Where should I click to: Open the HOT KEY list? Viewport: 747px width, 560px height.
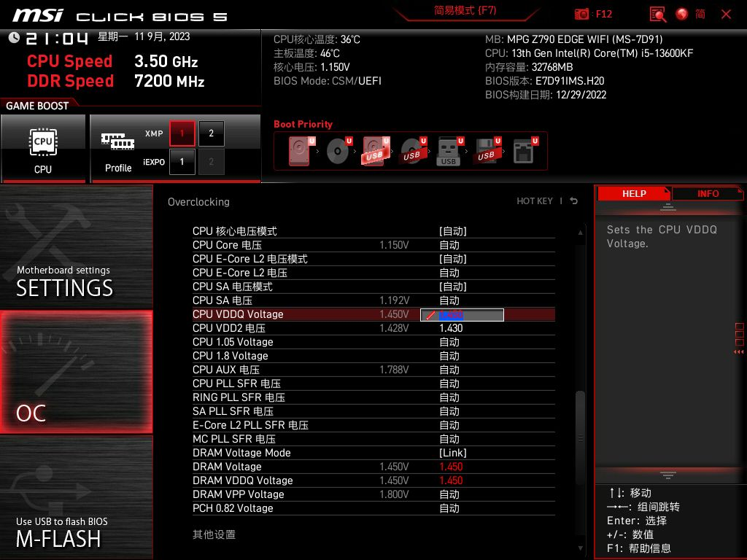click(x=535, y=201)
